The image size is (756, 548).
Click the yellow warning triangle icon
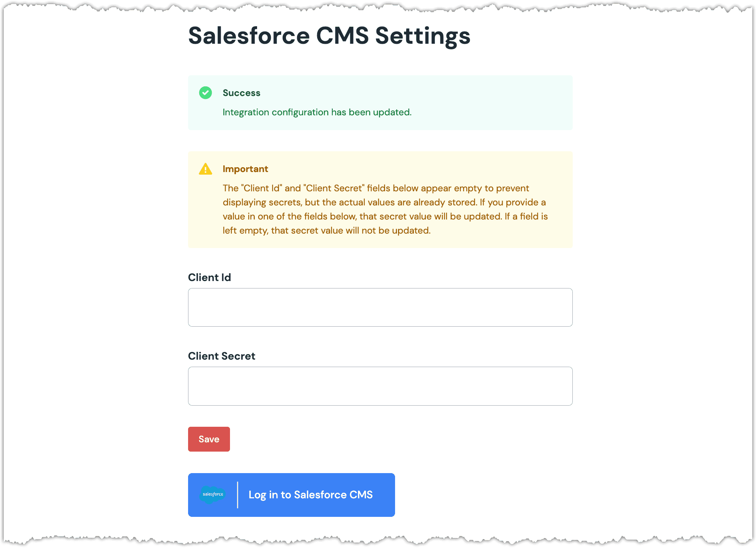tap(206, 168)
